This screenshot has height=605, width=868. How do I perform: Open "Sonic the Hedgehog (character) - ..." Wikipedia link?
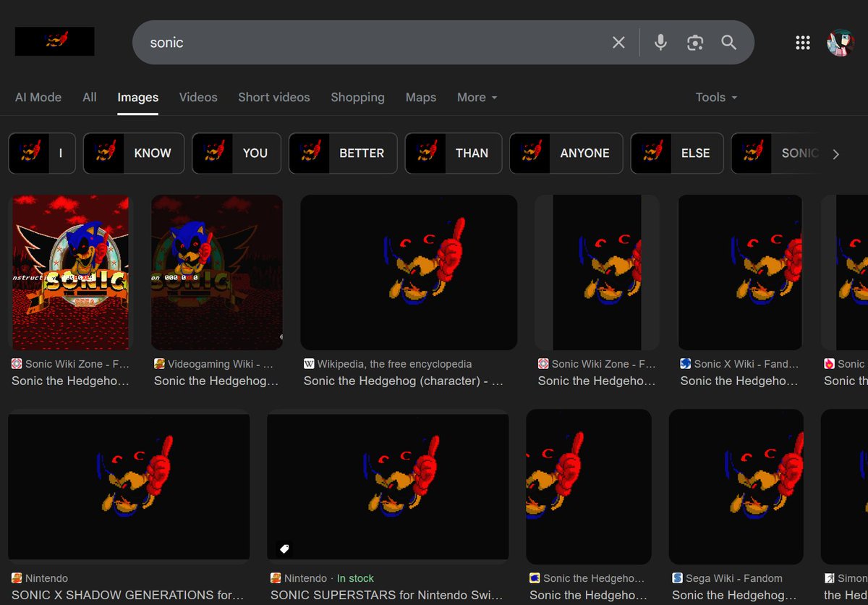[404, 381]
